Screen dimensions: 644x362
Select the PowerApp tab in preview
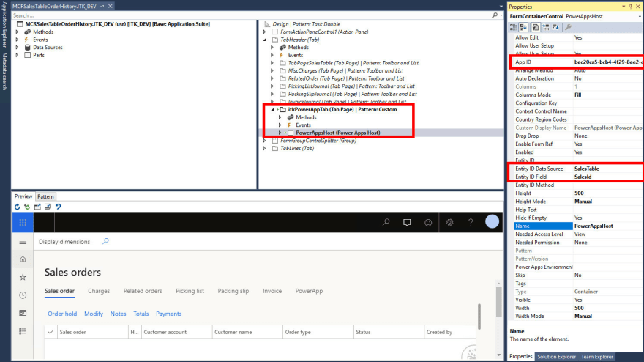[309, 291]
